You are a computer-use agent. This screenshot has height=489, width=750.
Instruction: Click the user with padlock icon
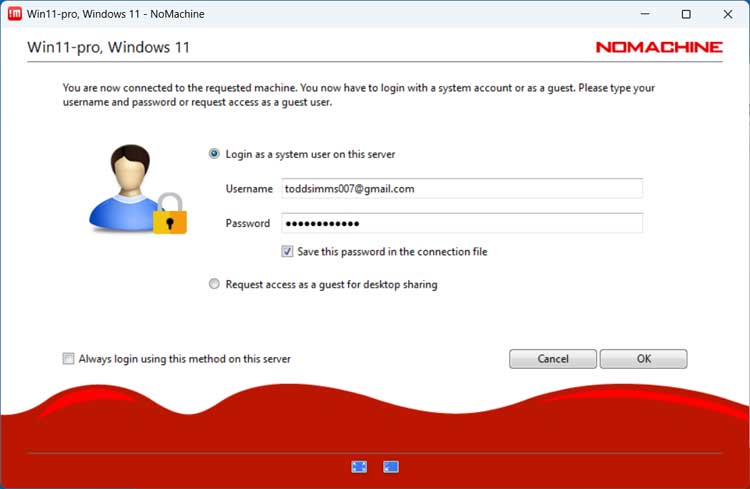[x=138, y=189]
